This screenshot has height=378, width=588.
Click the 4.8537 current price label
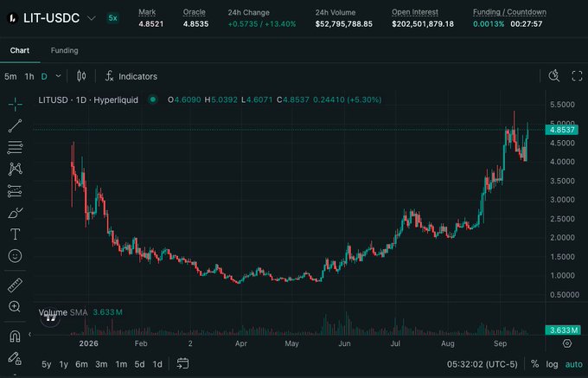tap(562, 130)
